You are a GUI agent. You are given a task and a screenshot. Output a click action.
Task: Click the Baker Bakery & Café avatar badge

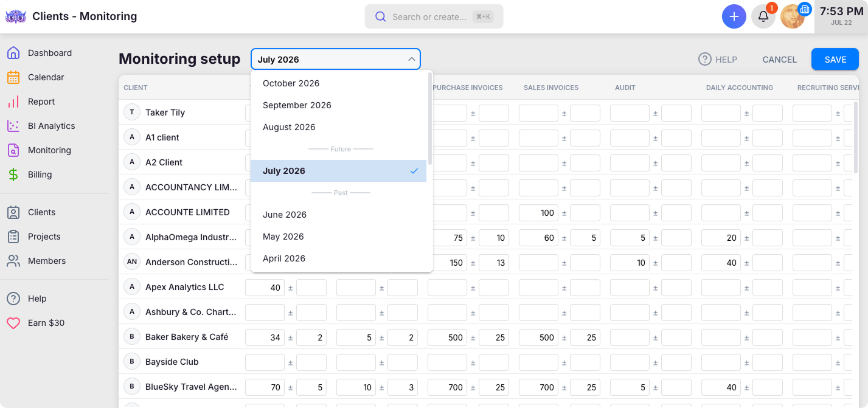[x=132, y=337]
